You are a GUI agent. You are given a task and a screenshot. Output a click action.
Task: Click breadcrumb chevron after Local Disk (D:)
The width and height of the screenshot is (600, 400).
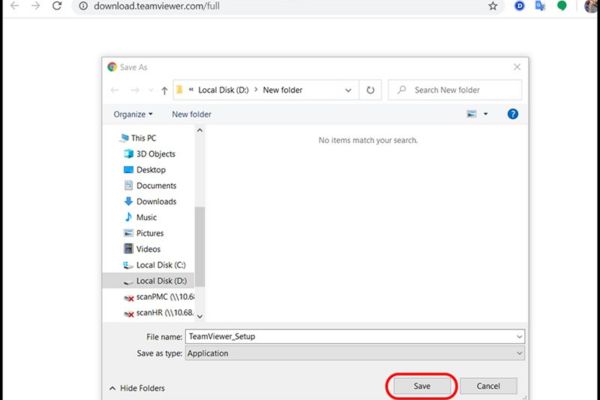256,90
